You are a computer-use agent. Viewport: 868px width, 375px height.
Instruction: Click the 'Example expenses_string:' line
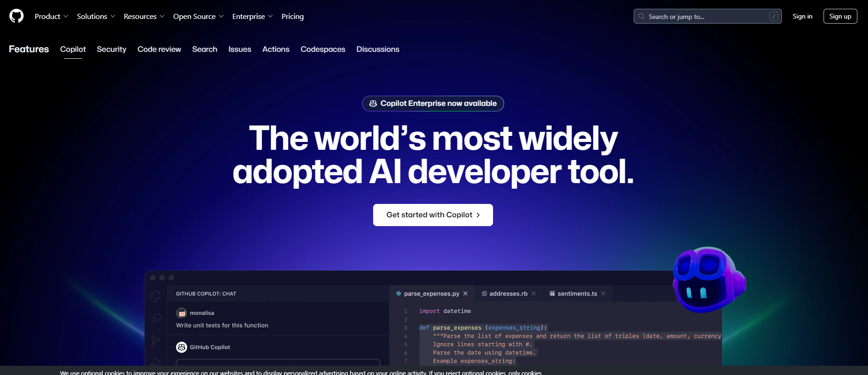tap(474, 361)
